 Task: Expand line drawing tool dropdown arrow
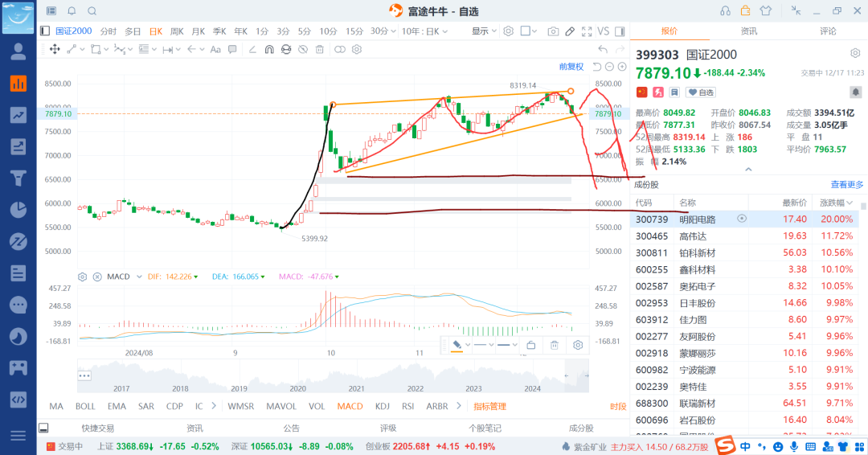pos(82,50)
